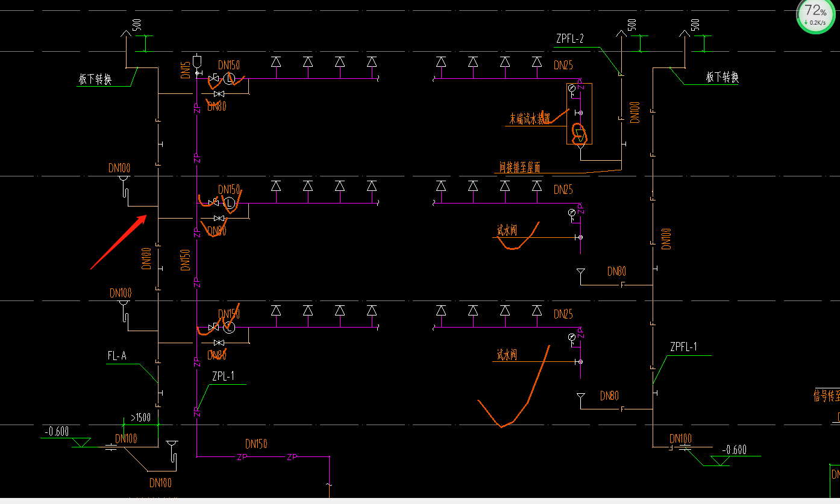Click the DN80 label nearest ZPFL-1

609,396
